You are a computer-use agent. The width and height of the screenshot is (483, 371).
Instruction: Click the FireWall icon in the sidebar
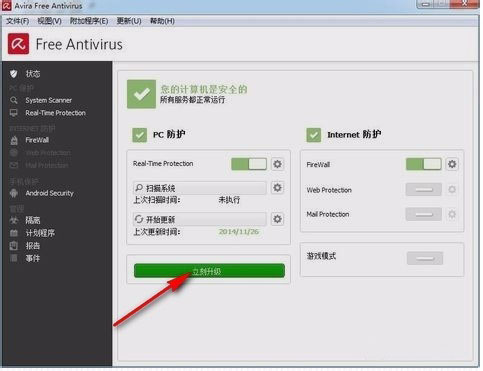14,140
